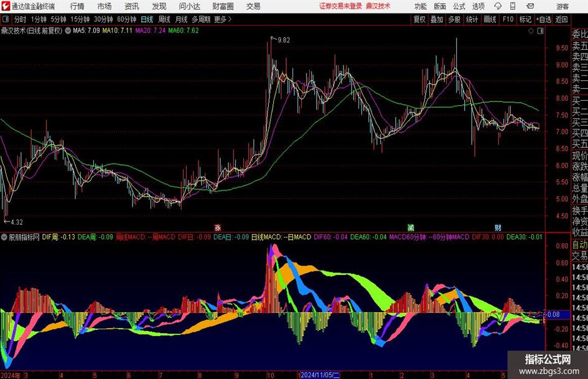Image resolution: width=588 pixels, height=379 pixels.
Task: Click the 2024/11/05/二 date marker
Action: (320, 375)
